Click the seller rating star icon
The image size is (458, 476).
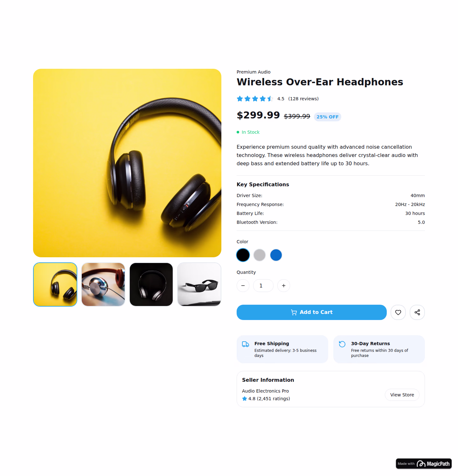tap(245, 399)
